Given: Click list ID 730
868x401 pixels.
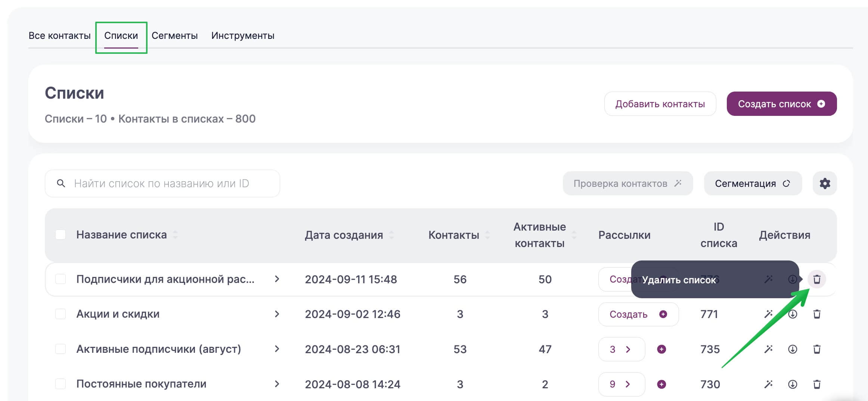Looking at the screenshot, I should point(710,384).
